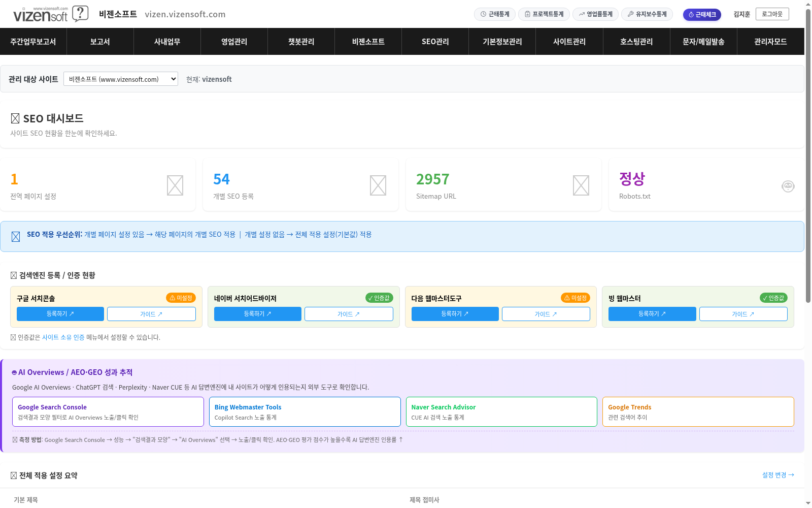Open the 비젠소프트 menu in the navigation bar
Viewport: 812px width, 508px height.
(368, 42)
